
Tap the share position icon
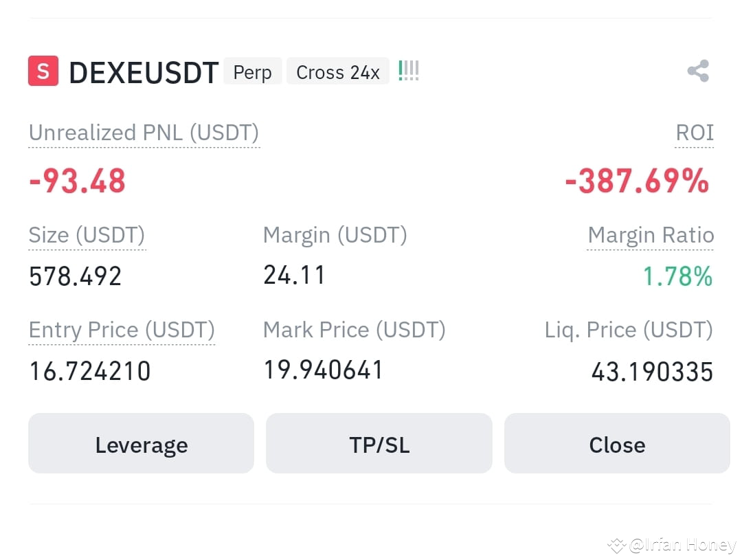pyautogui.click(x=698, y=71)
